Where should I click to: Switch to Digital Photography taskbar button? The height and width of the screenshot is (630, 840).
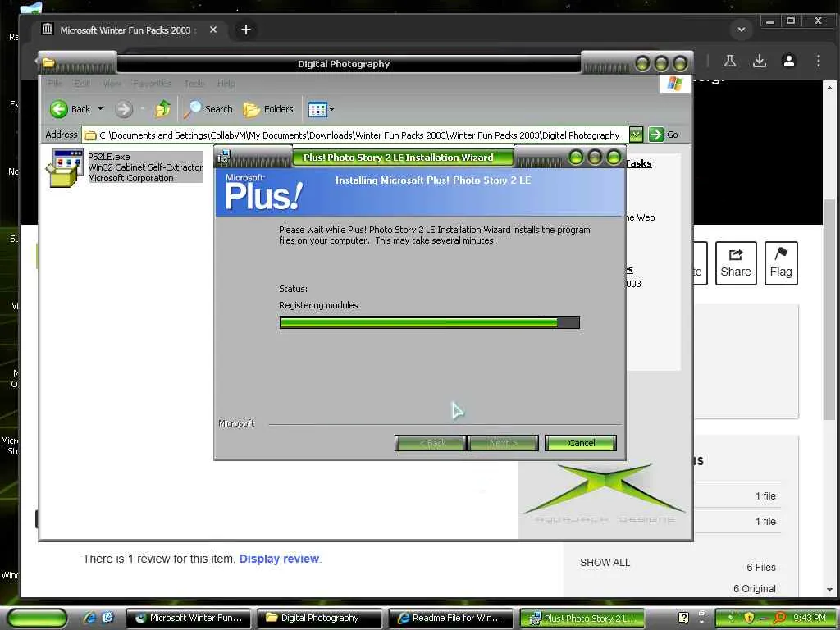319,618
